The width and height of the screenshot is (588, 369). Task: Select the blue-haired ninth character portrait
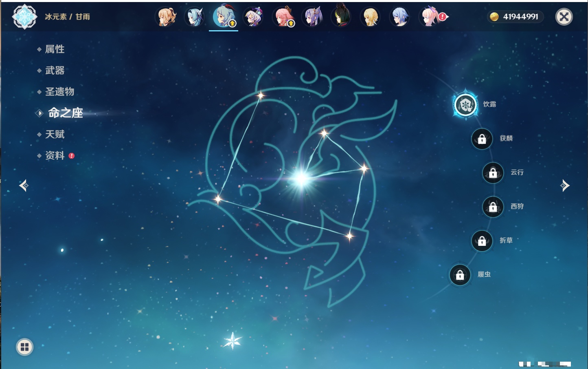point(399,17)
